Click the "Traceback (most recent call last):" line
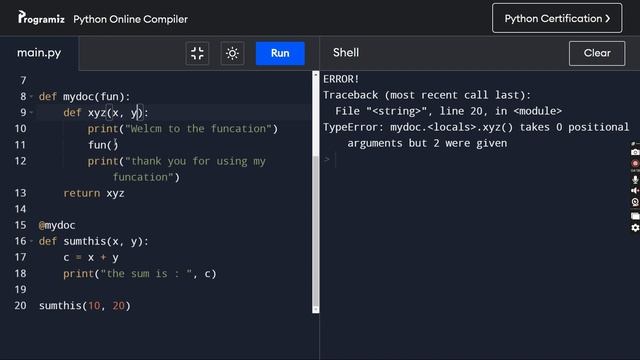Viewport: 640px width, 360px height. click(427, 95)
